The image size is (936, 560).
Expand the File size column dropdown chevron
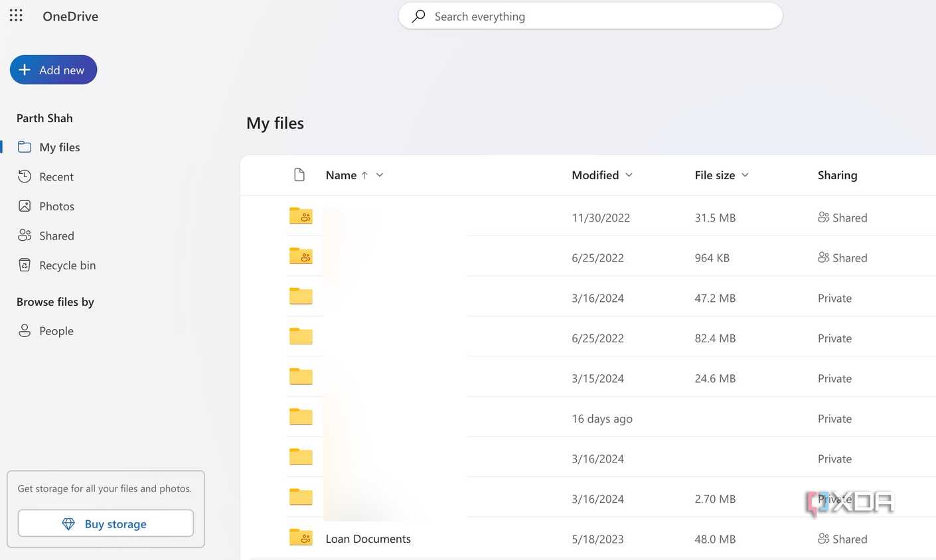point(745,175)
